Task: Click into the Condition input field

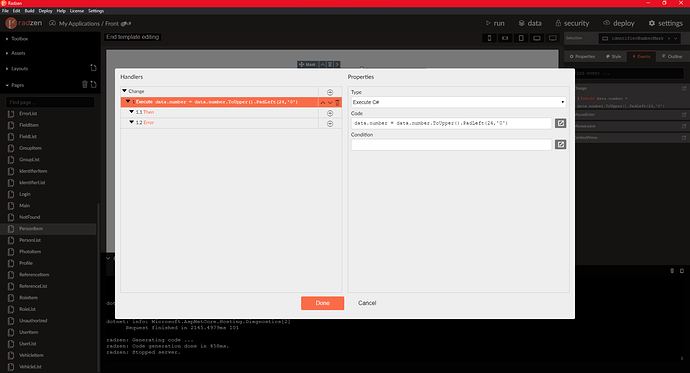Action: [x=451, y=144]
